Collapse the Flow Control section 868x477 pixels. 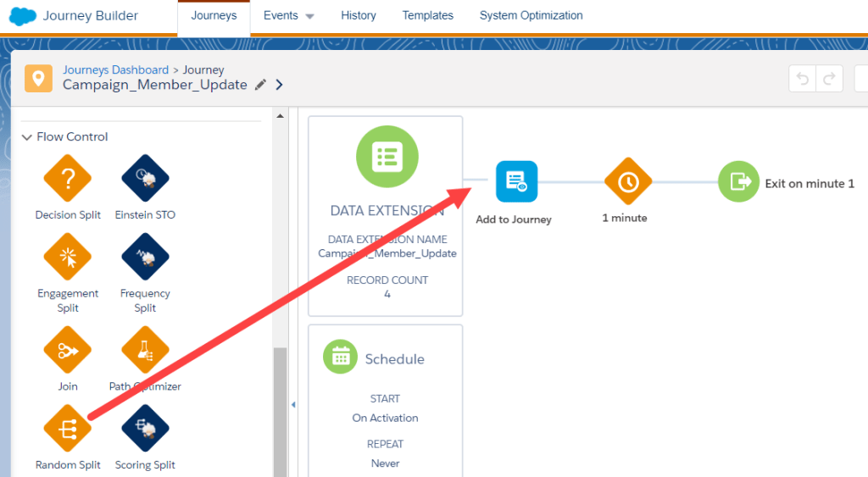click(x=28, y=136)
